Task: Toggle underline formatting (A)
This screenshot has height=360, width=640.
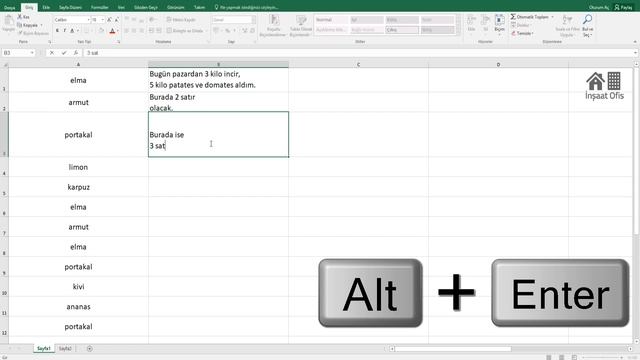Action: tap(72, 31)
